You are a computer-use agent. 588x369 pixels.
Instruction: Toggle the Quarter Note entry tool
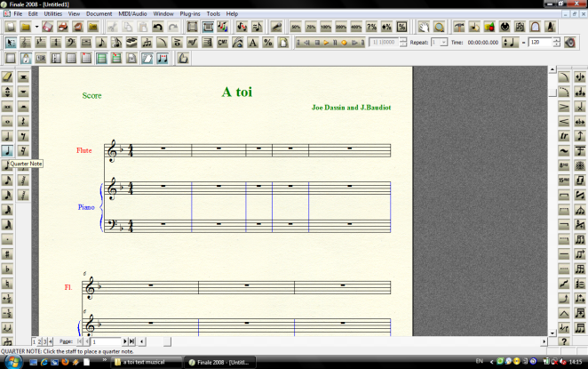pos(7,151)
